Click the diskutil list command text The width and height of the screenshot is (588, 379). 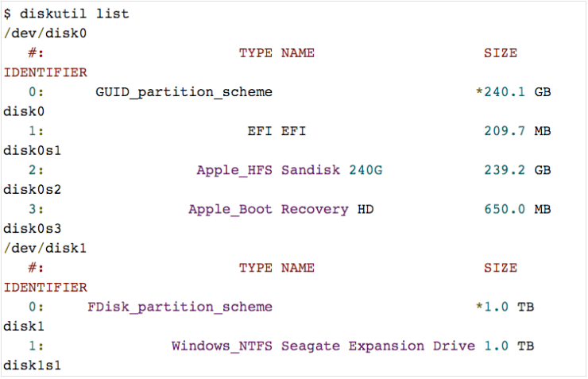coord(75,14)
